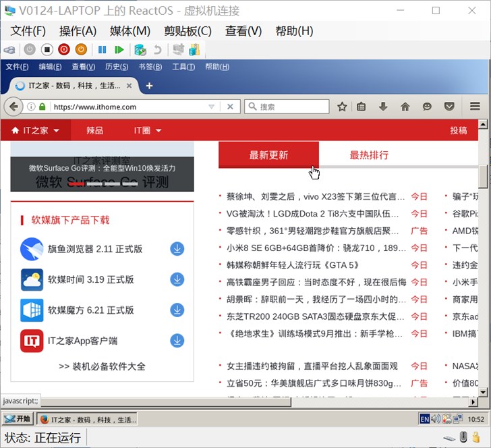The width and height of the screenshot is (491, 448).
Task: Click the Share resources icon in VM toolbar
Action: tap(194, 49)
